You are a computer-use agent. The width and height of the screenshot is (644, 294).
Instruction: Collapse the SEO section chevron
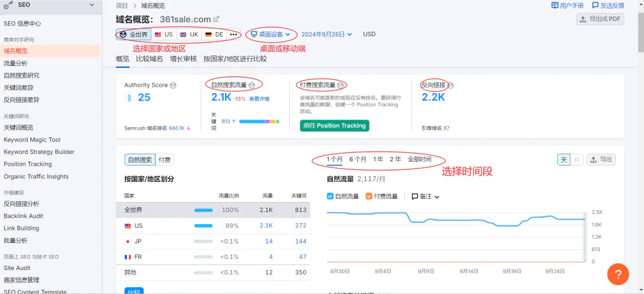pyautogui.click(x=92, y=4)
